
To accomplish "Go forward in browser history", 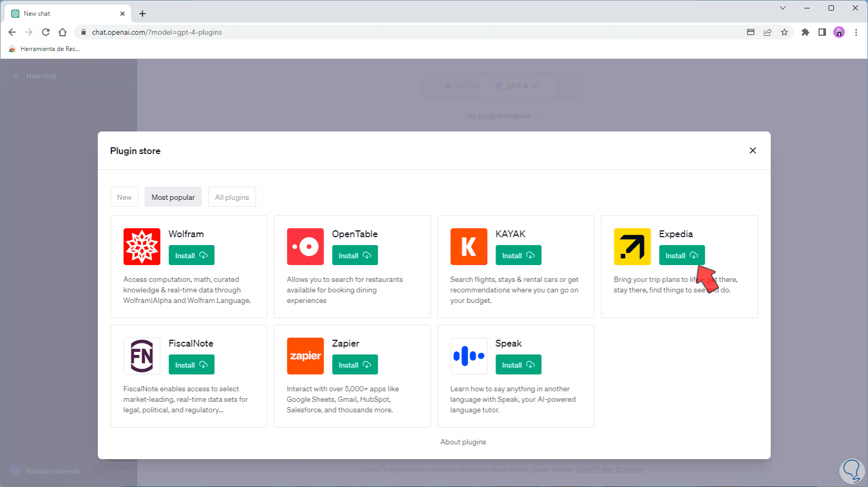I will 29,32.
